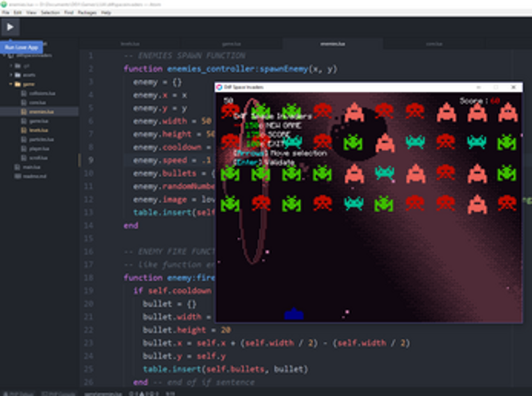The height and width of the screenshot is (396, 532).
Task: Expand the .git folder in tree
Action: point(11,65)
